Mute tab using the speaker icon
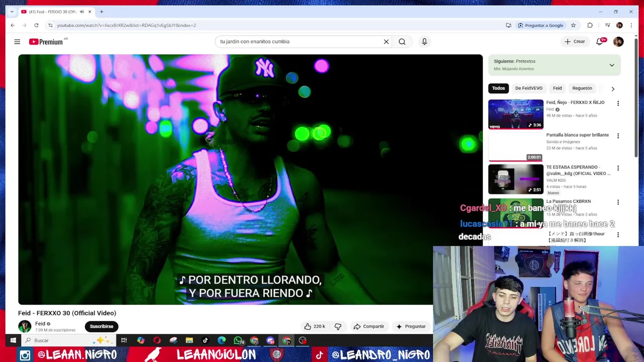 pyautogui.click(x=82, y=12)
